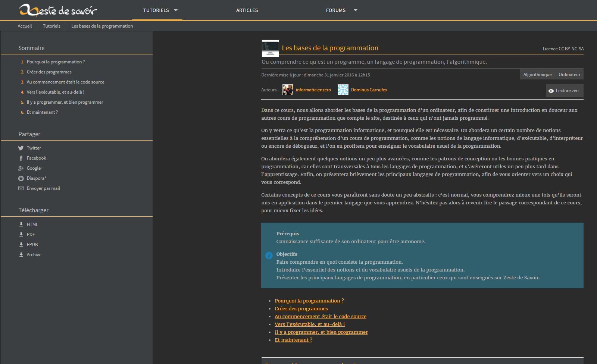
Task: Expand the Tutoriels dropdown arrow
Action: pyautogui.click(x=176, y=10)
